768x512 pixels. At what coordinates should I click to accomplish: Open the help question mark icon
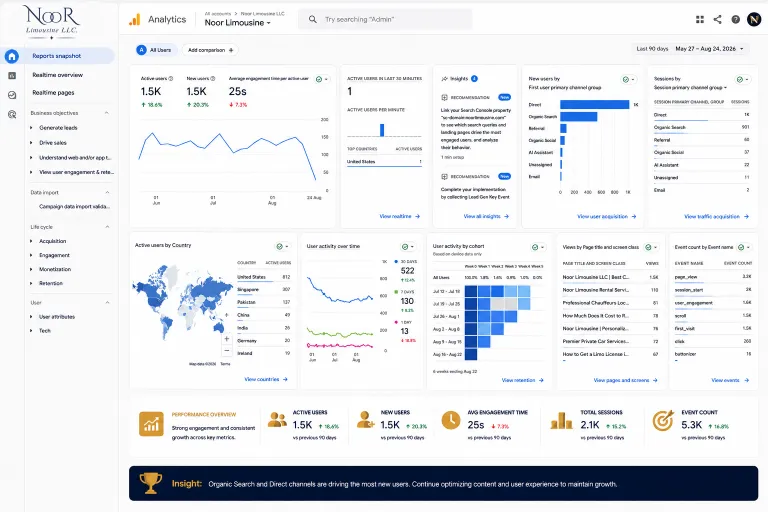(x=736, y=20)
